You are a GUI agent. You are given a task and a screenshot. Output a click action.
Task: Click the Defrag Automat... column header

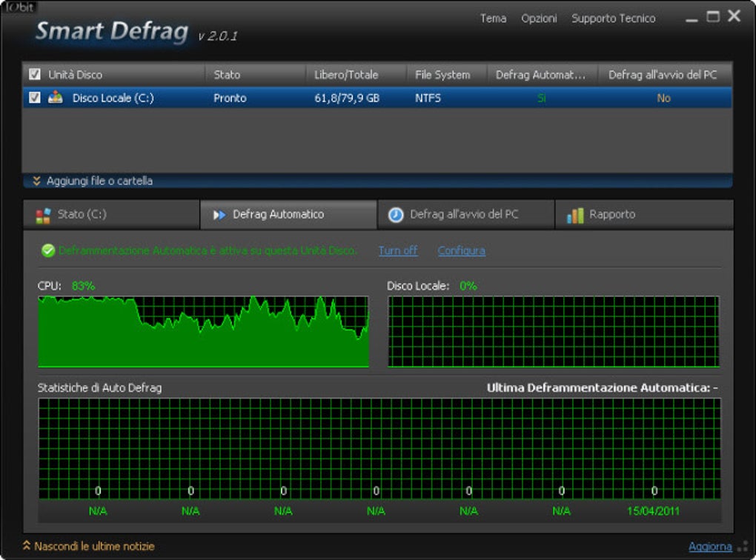[543, 74]
